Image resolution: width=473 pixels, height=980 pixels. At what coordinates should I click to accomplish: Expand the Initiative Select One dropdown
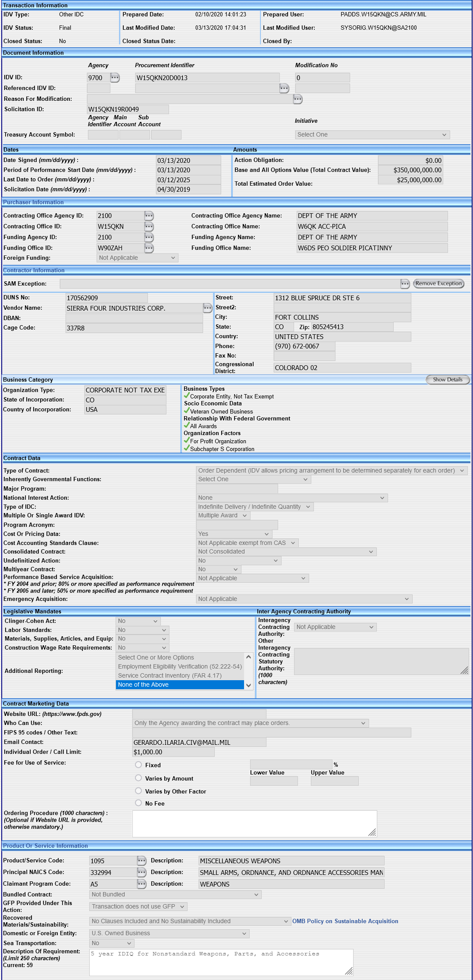click(x=373, y=135)
